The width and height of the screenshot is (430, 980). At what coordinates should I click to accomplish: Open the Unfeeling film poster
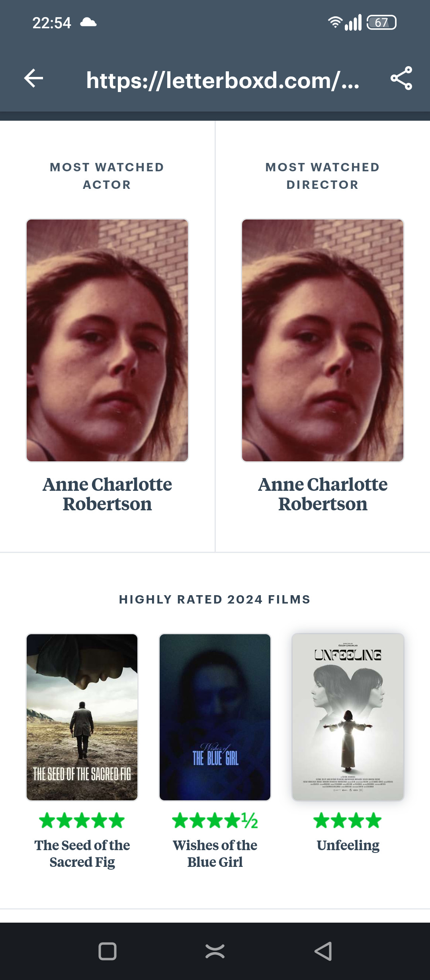pyautogui.click(x=348, y=717)
